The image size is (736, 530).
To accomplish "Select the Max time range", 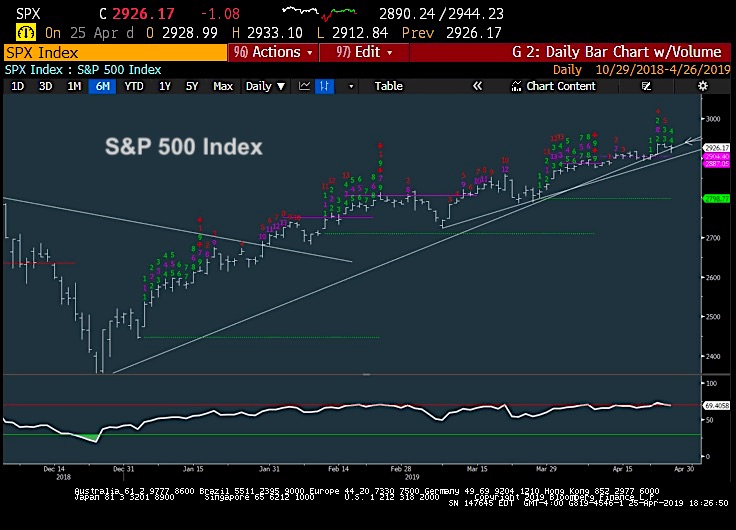I will (x=223, y=86).
